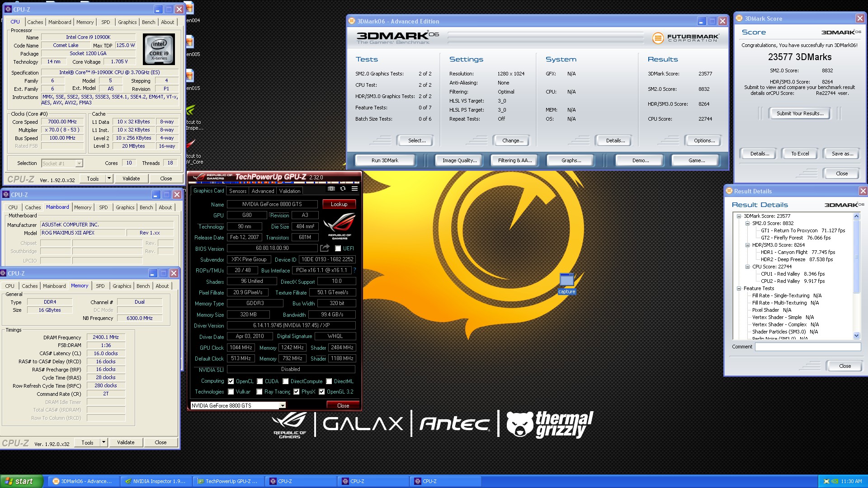Image resolution: width=868 pixels, height=488 pixels.
Task: Switch to NVIDIA Inspector in the taskbar
Action: pyautogui.click(x=156, y=481)
